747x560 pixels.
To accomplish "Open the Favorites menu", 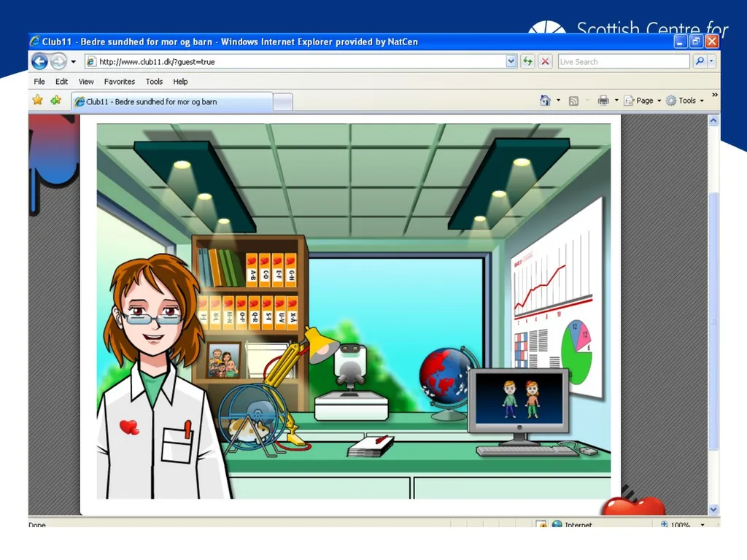I will tap(120, 82).
